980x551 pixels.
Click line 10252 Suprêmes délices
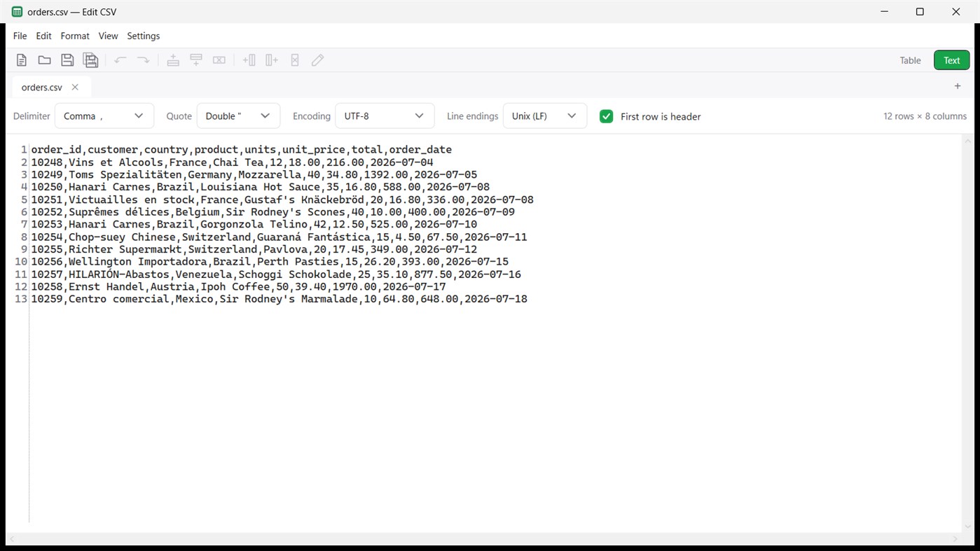pyautogui.click(x=273, y=212)
